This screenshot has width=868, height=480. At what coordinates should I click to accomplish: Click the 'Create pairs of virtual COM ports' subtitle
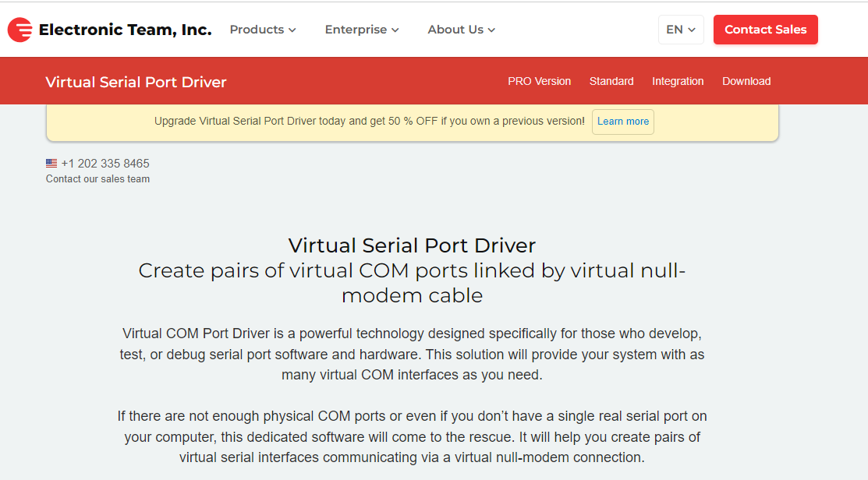click(x=412, y=283)
